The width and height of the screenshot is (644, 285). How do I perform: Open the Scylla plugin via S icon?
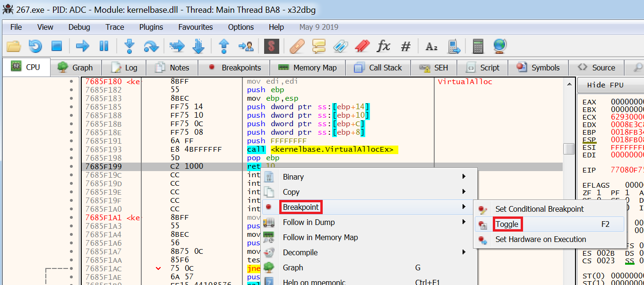point(272,46)
